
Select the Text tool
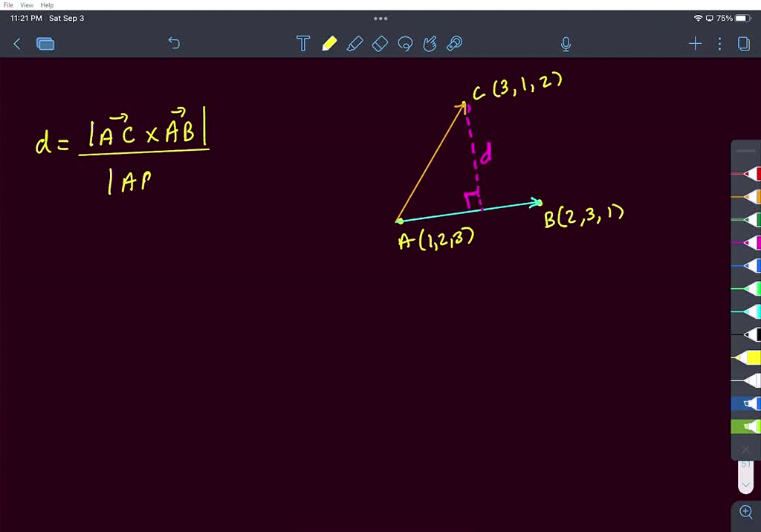click(302, 44)
